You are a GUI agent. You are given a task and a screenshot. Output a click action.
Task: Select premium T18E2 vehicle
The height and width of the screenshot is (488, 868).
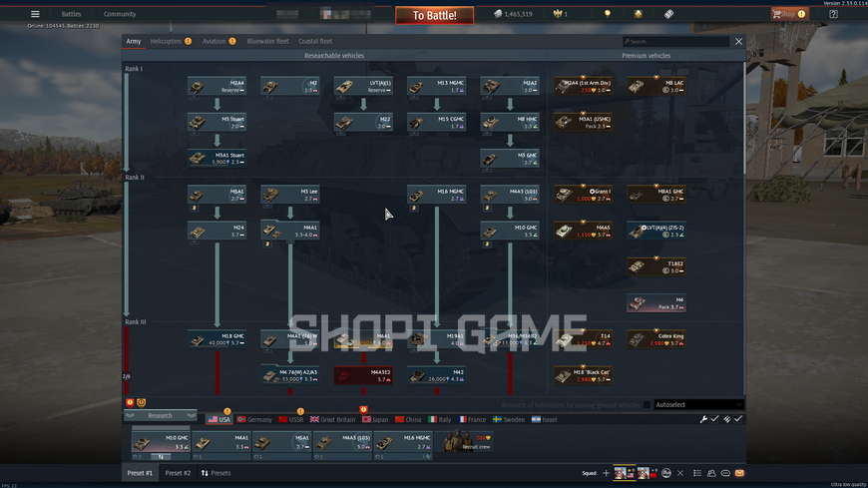pos(656,267)
